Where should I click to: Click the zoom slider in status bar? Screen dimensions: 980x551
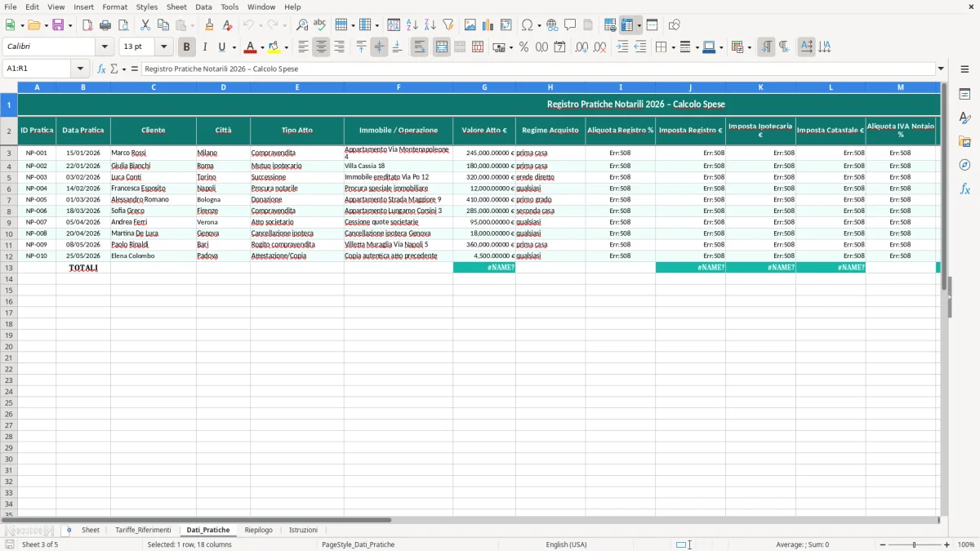[x=915, y=544]
